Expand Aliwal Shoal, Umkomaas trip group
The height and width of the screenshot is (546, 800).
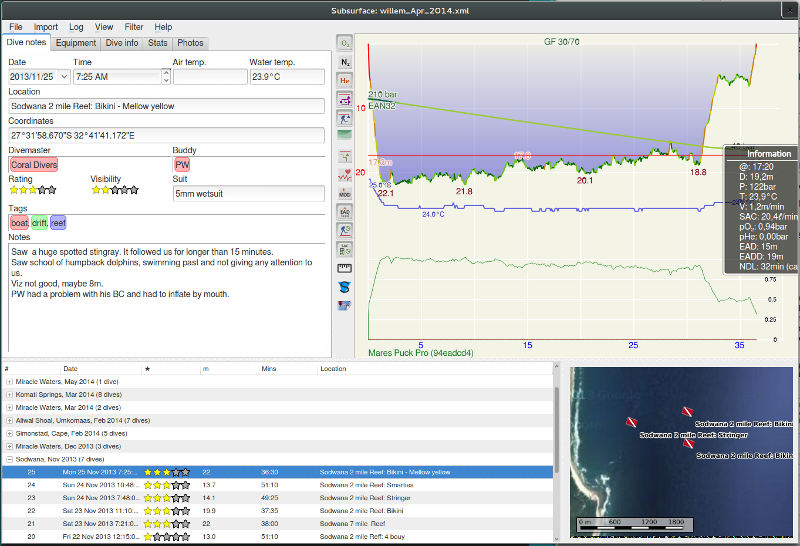(x=9, y=420)
